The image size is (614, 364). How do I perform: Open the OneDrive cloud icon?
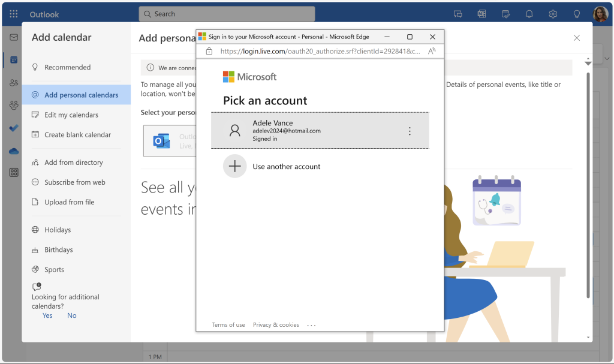14,151
